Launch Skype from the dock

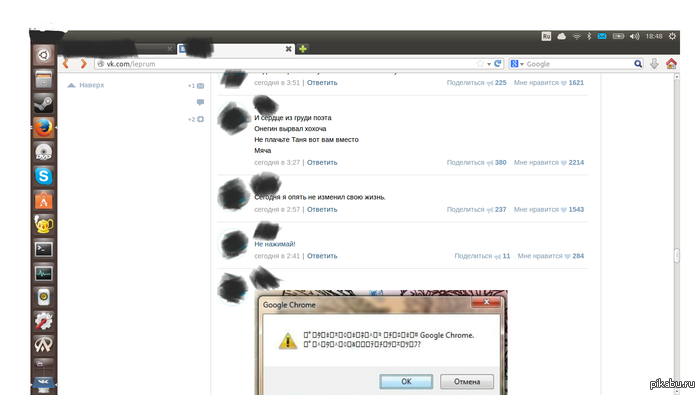click(x=43, y=176)
